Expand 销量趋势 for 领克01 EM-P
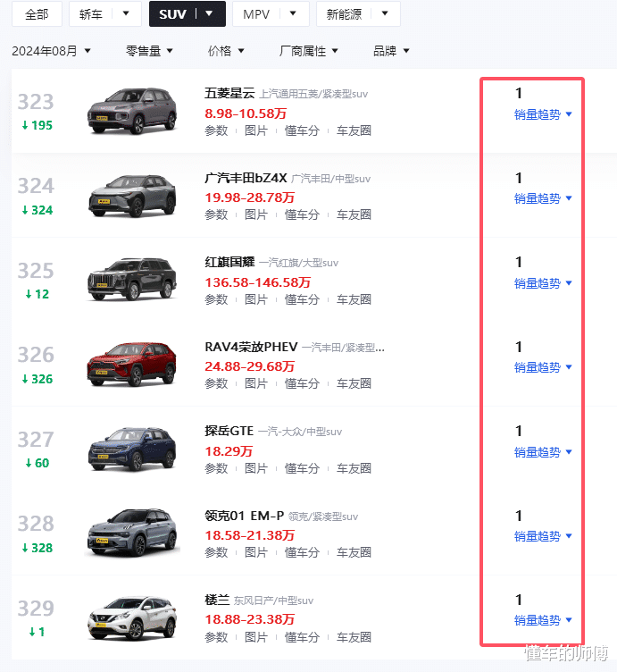Screen dimensions: 617x672 pos(543,536)
